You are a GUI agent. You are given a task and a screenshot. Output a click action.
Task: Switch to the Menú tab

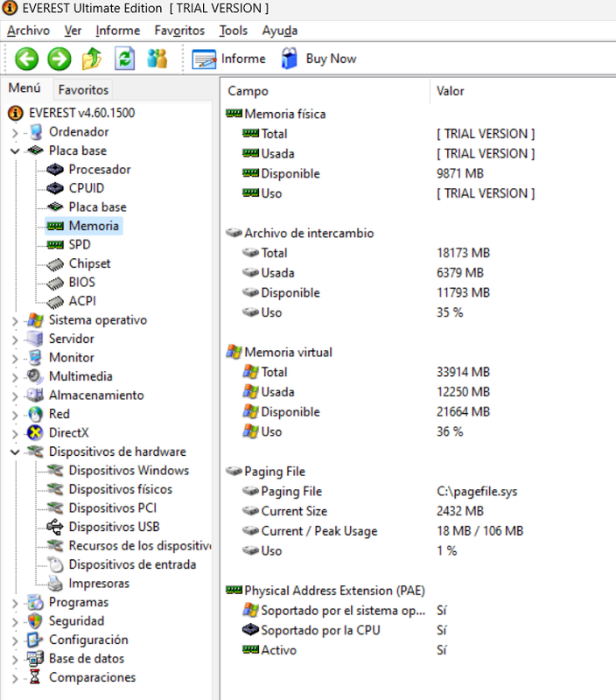tap(24, 88)
